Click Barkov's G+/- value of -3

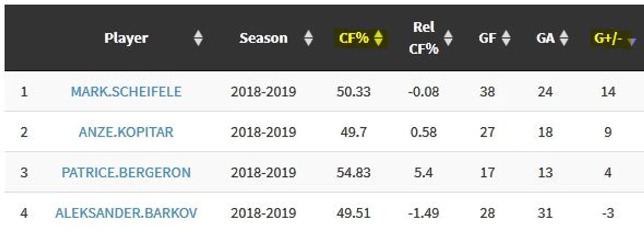click(608, 213)
